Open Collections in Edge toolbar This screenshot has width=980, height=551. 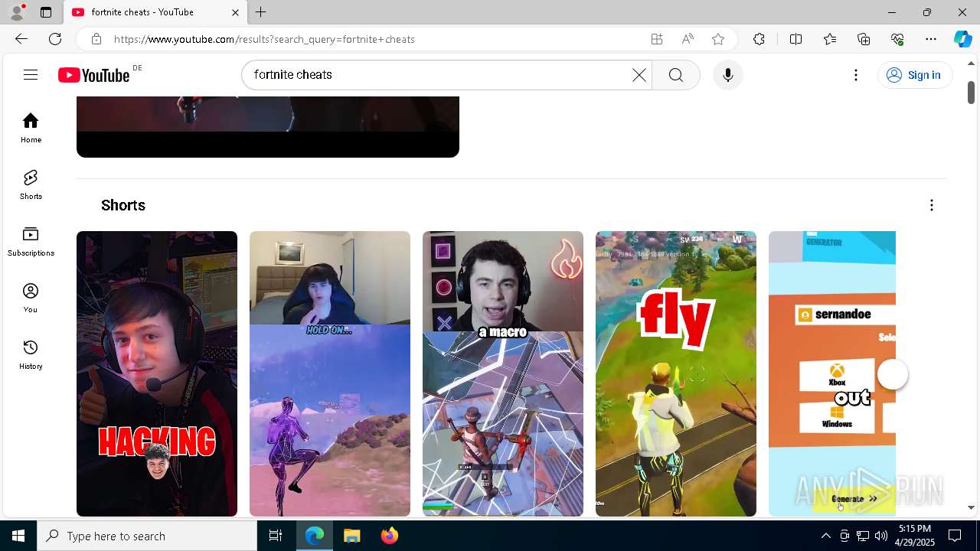(x=864, y=39)
